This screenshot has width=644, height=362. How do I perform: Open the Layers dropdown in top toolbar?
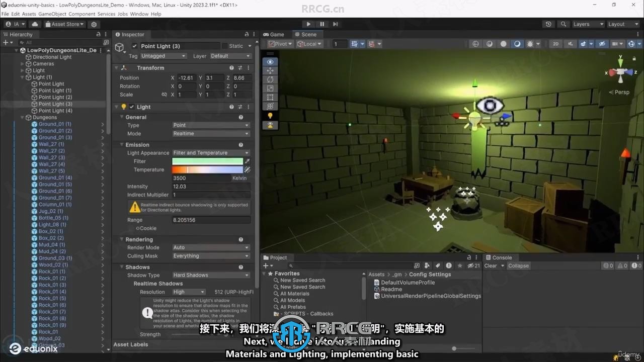(588, 24)
